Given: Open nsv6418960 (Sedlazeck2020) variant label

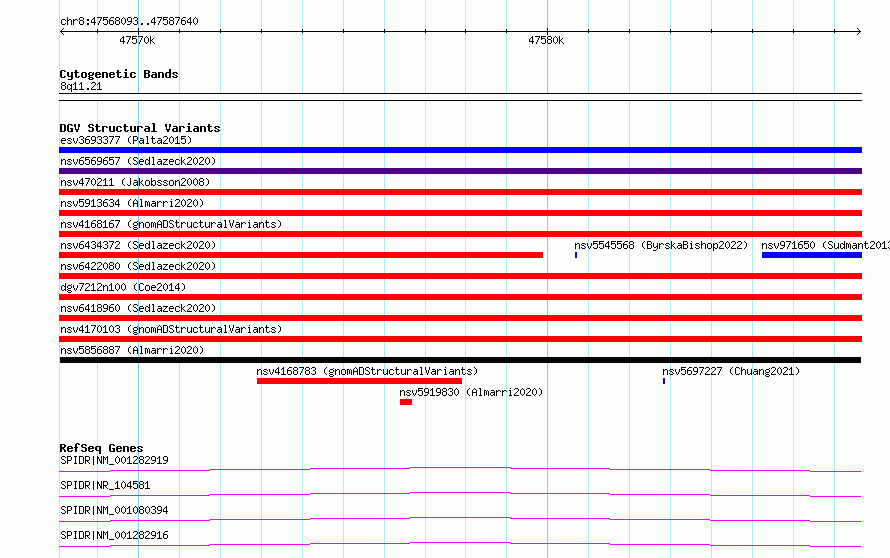Looking at the screenshot, I should pyautogui.click(x=138, y=308).
